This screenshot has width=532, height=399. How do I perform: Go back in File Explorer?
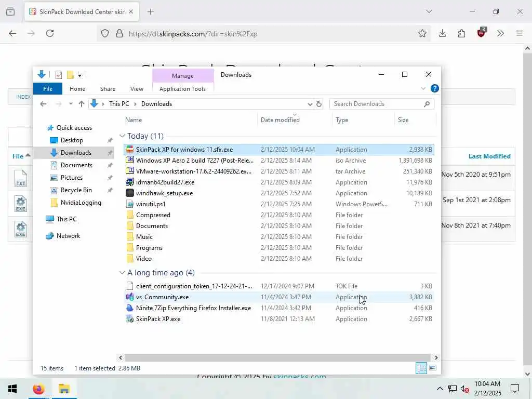pyautogui.click(x=43, y=104)
